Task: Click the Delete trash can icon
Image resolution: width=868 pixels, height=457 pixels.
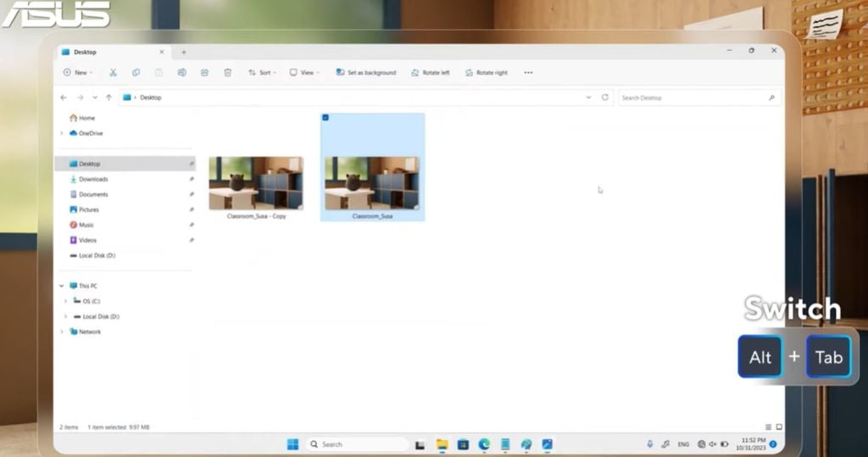Action: (227, 73)
